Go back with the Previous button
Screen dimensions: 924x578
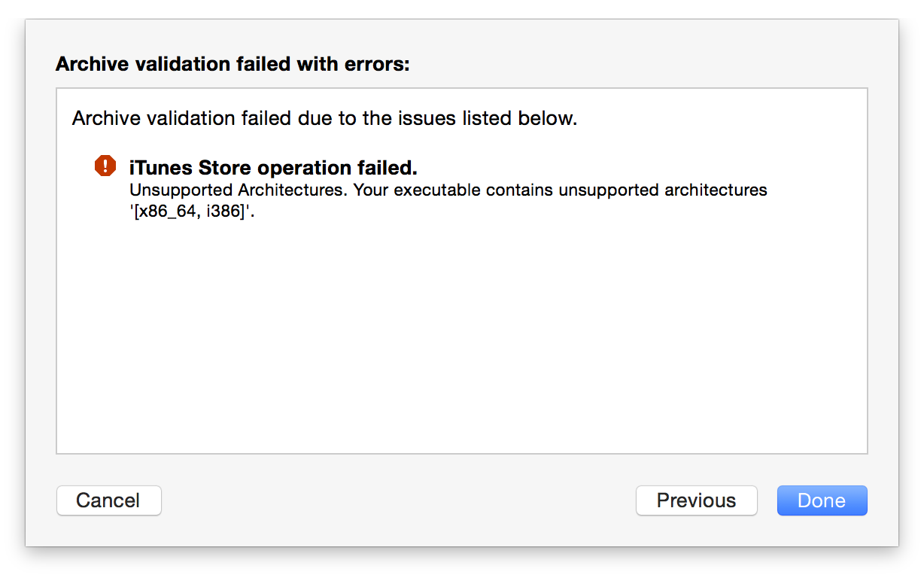696,500
